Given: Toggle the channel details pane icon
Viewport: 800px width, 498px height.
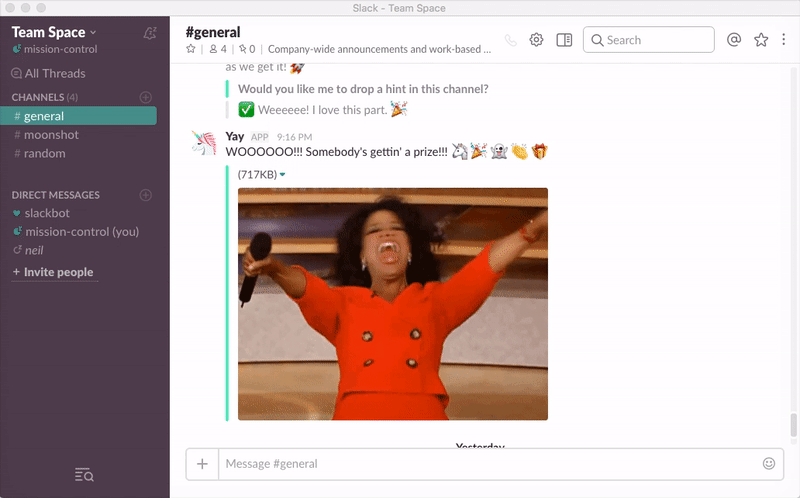Looking at the screenshot, I should click(x=564, y=40).
